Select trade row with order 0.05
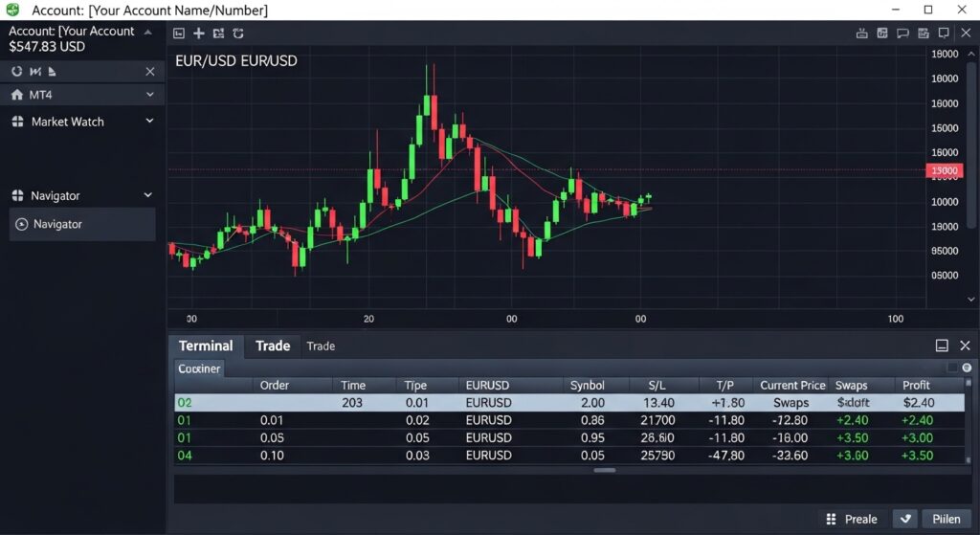Image resolution: width=980 pixels, height=535 pixels. pos(568,437)
